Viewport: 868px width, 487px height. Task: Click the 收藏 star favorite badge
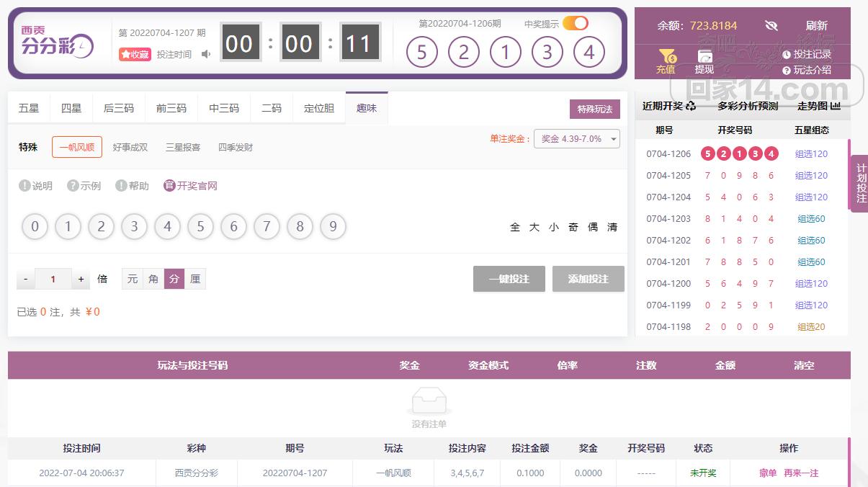coord(135,54)
